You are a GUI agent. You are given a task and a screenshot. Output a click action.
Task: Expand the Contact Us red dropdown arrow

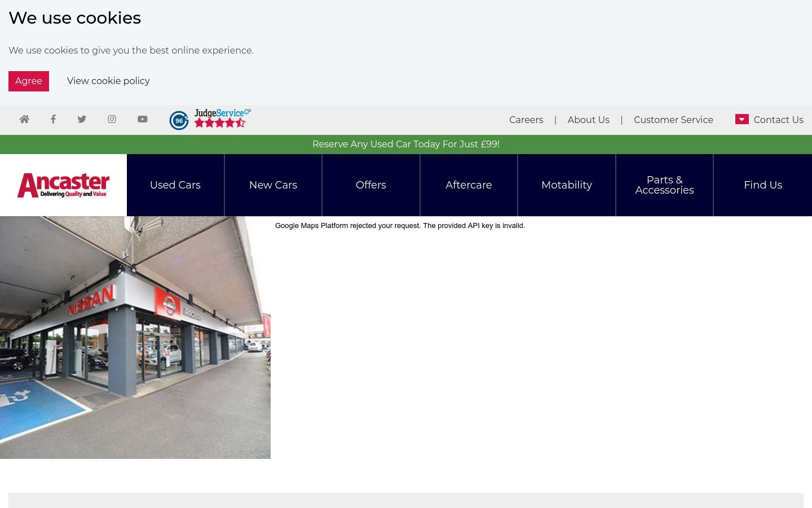point(742,119)
